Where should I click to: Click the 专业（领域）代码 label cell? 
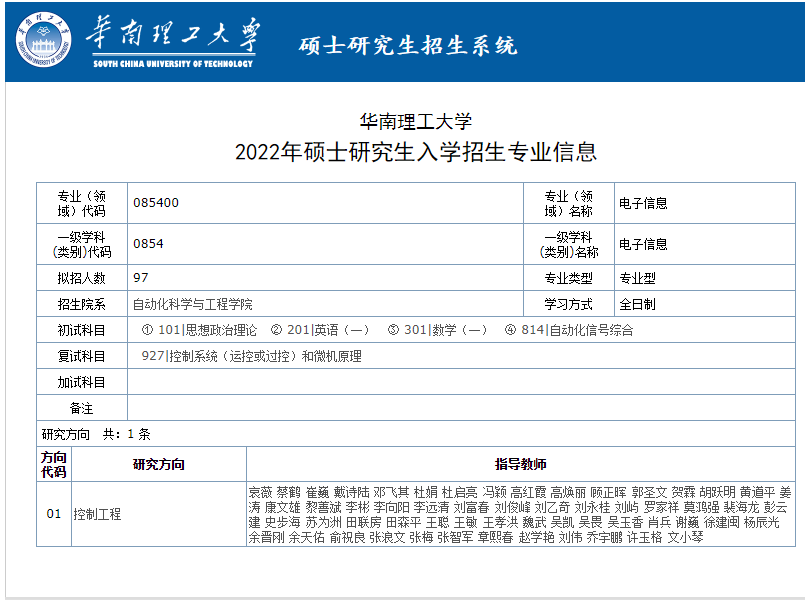click(x=82, y=203)
